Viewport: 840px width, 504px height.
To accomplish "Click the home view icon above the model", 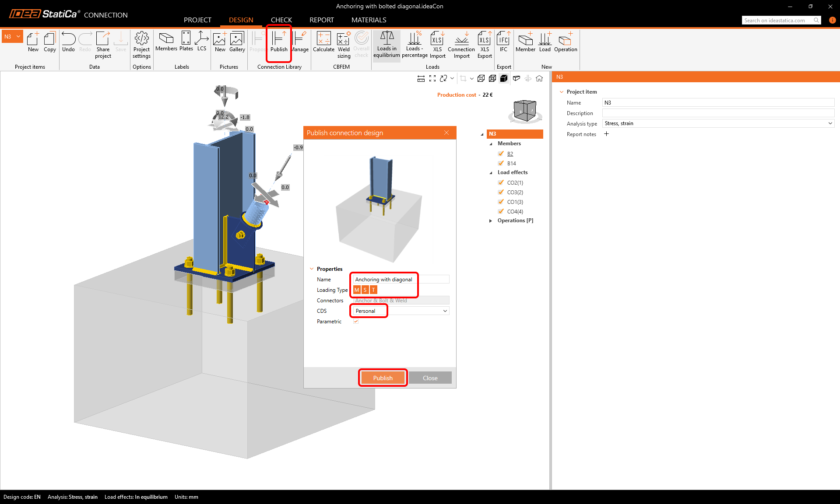I will point(539,78).
